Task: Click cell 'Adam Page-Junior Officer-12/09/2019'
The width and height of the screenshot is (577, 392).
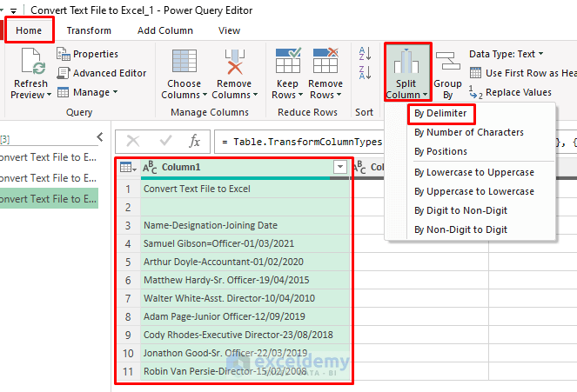Action: [245, 316]
